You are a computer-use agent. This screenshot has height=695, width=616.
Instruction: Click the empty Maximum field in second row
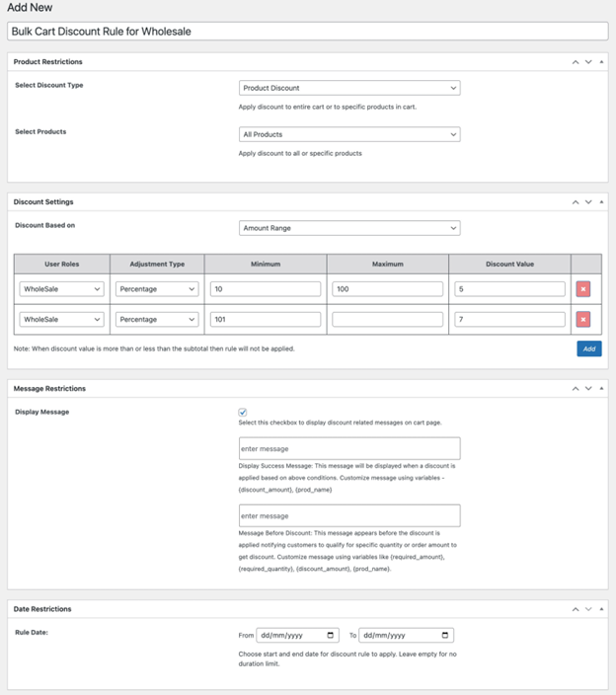point(387,320)
